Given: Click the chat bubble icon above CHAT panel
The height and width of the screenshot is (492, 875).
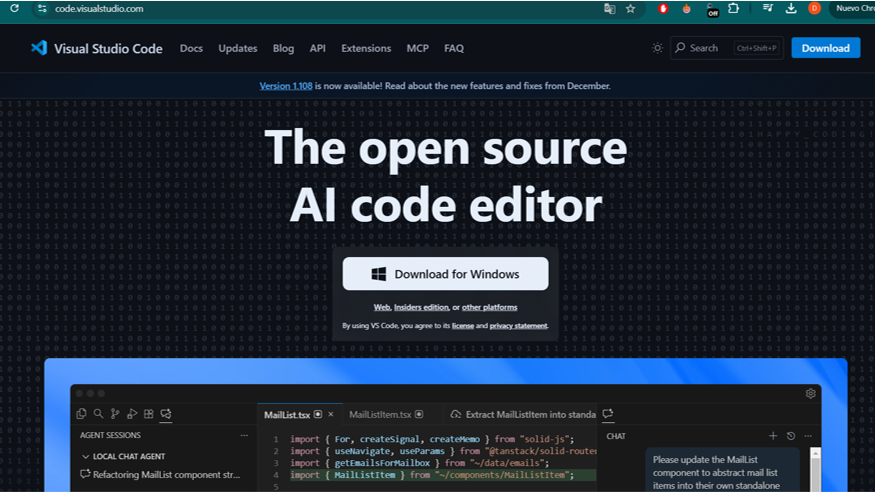Looking at the screenshot, I should [608, 413].
